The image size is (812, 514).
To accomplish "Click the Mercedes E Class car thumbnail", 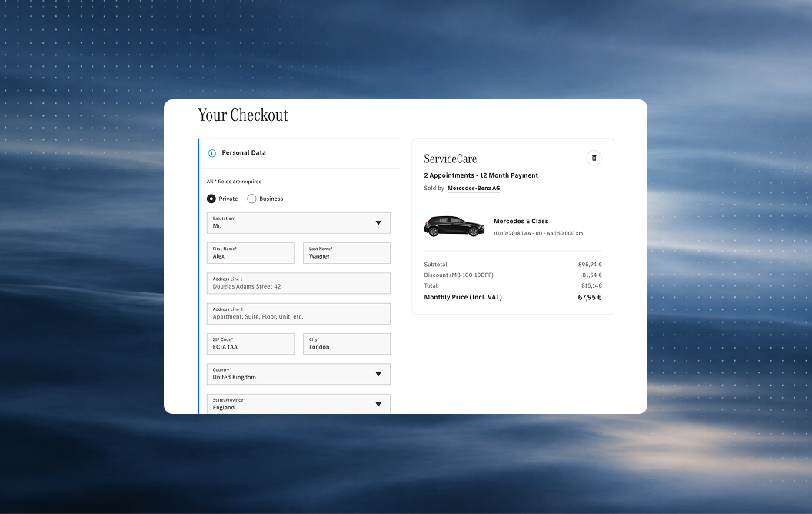I will point(454,226).
